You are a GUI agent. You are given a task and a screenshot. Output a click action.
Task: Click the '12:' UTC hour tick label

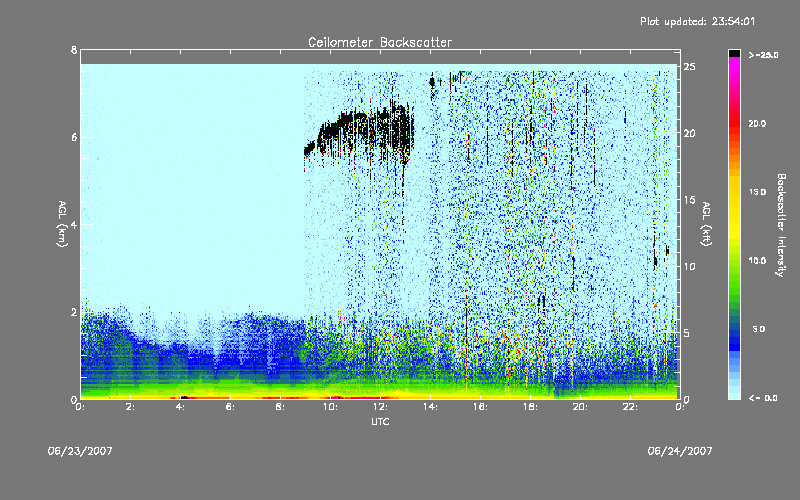(x=381, y=407)
